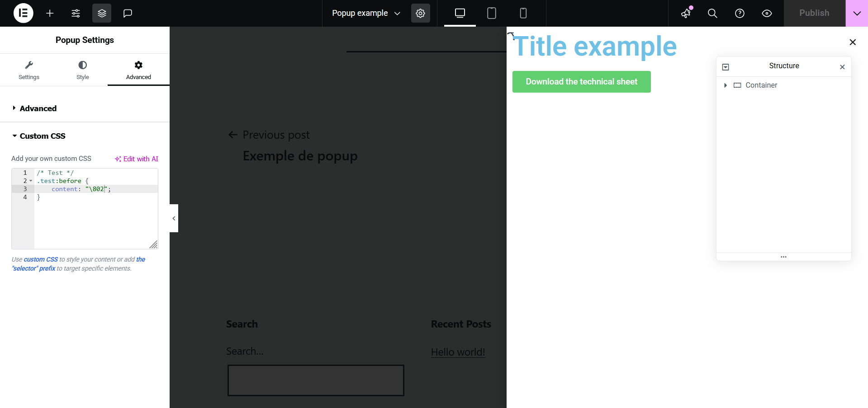
Task: Open the Help question mark icon
Action: pyautogui.click(x=740, y=13)
